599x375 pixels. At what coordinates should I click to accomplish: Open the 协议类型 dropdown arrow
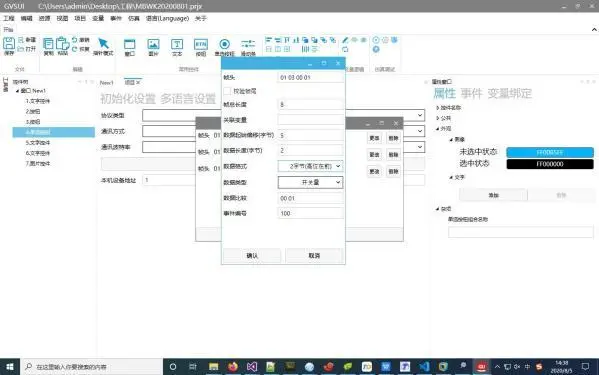coord(420,115)
